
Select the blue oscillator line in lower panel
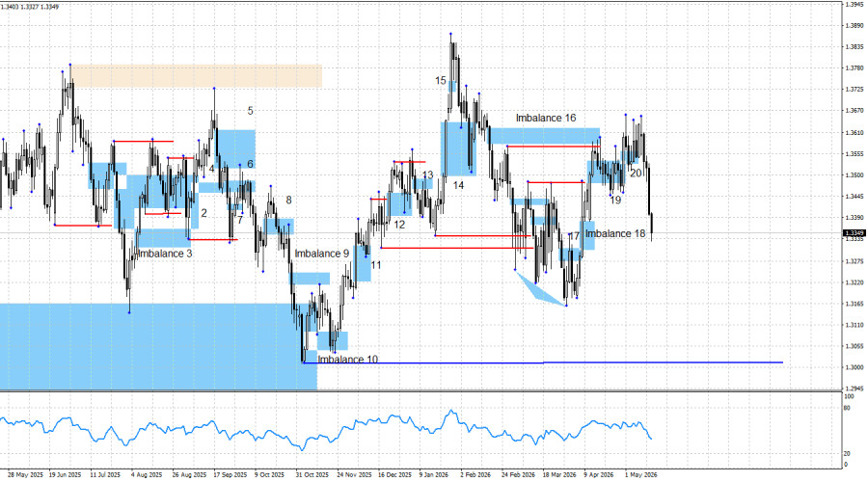[x=327, y=431]
